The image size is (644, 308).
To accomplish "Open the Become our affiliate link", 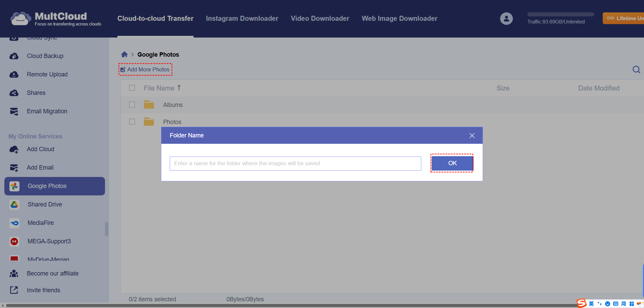I will [53, 273].
